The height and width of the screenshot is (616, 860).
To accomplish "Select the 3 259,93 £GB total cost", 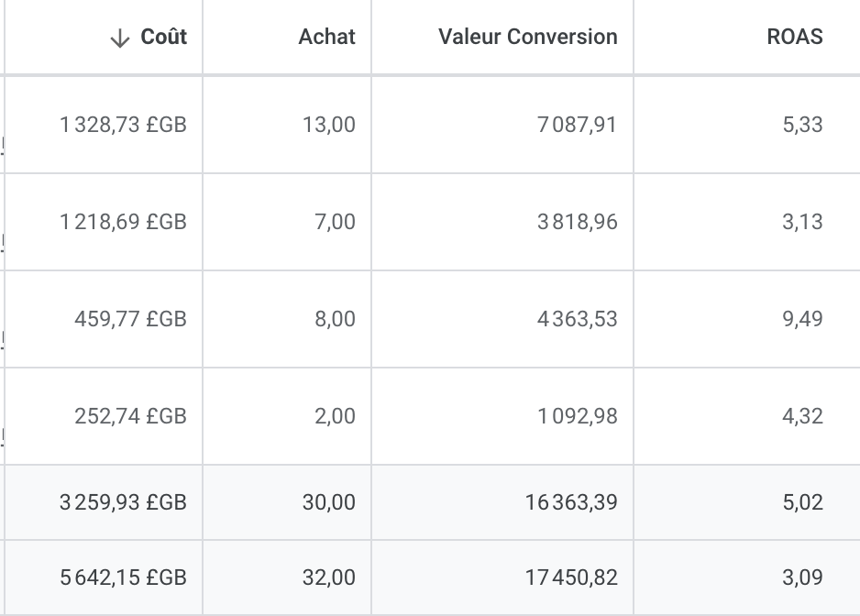I will coord(123,502).
